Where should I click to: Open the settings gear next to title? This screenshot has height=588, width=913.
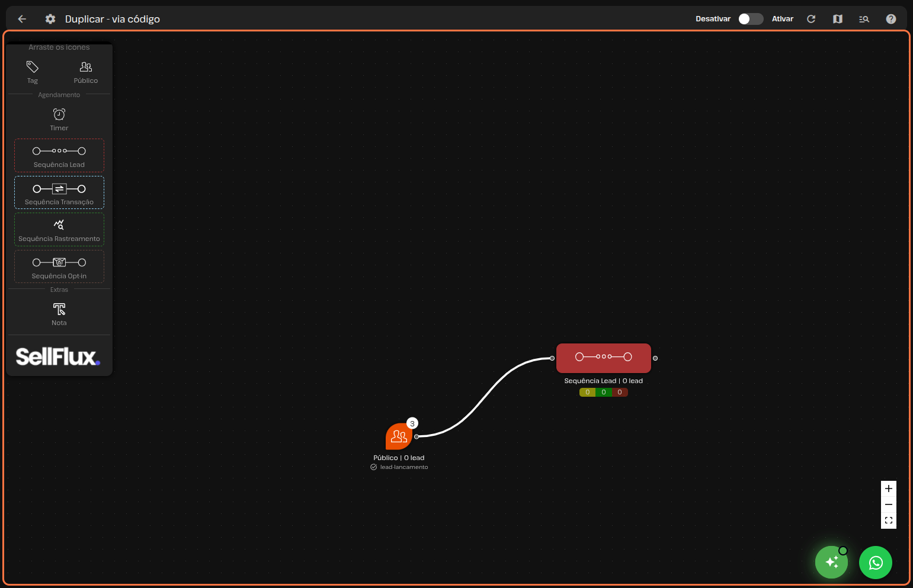point(50,19)
